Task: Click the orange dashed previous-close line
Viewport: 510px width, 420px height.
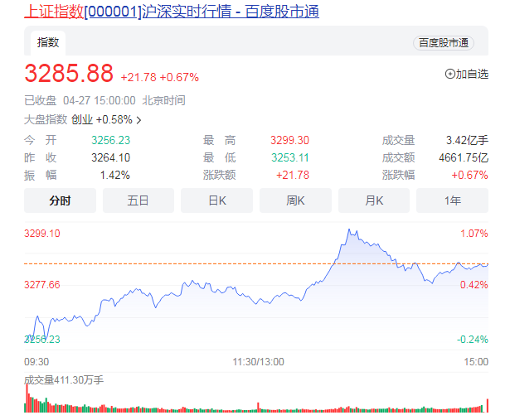Action: pos(249,263)
